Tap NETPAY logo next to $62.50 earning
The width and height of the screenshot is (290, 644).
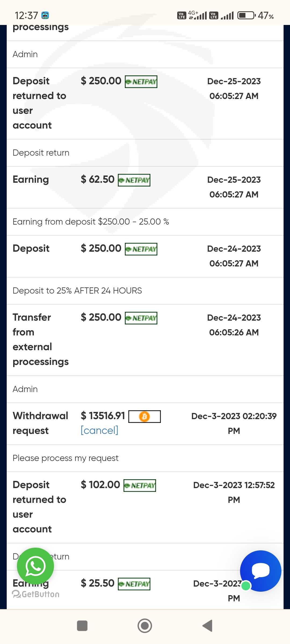[x=134, y=180]
